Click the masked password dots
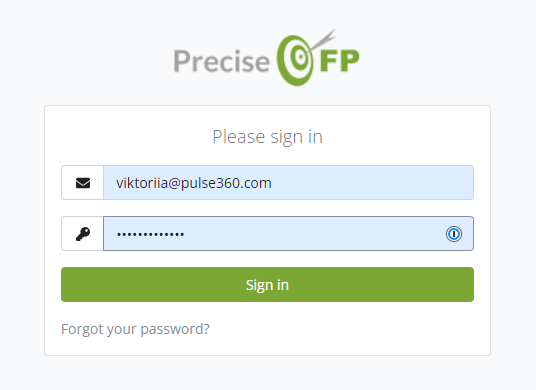 [150, 234]
